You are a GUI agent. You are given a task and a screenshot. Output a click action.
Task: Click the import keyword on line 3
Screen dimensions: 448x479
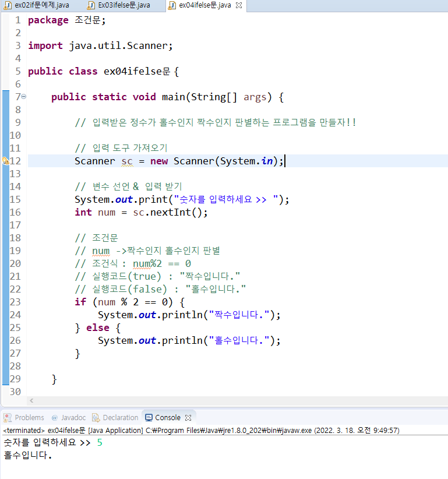pos(45,46)
